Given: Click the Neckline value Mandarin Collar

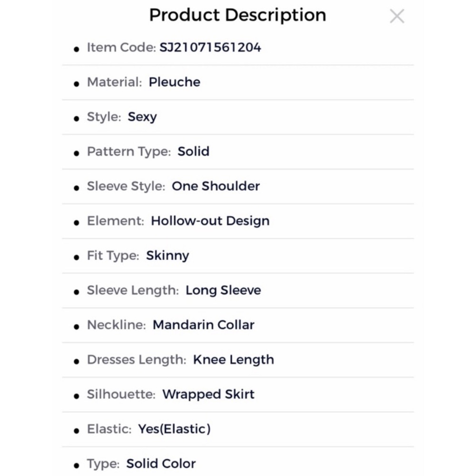Looking at the screenshot, I should pyautogui.click(x=203, y=325).
